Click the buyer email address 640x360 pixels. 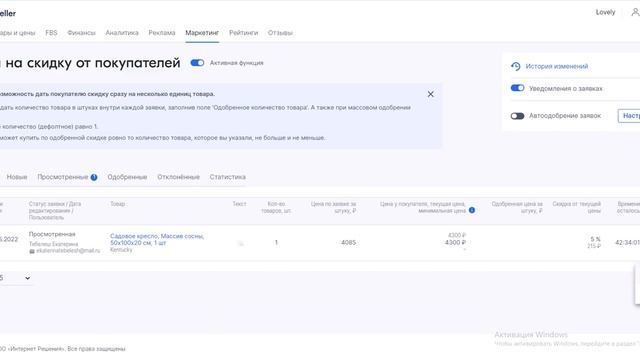(68, 251)
